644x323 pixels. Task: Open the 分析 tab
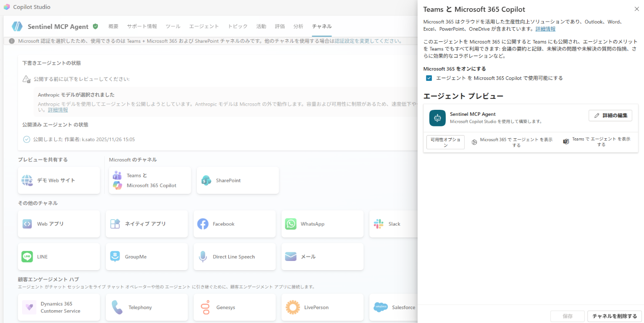pyautogui.click(x=298, y=26)
